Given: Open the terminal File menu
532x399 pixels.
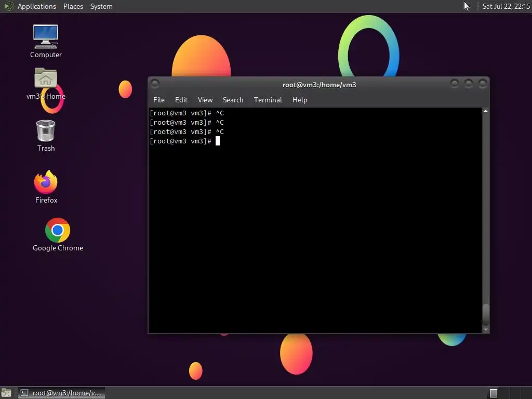Looking at the screenshot, I should (x=159, y=100).
